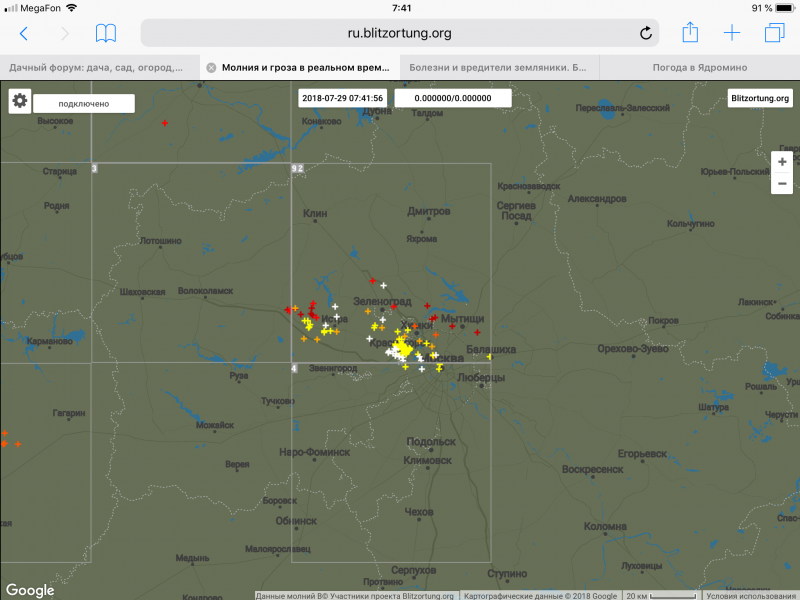The width and height of the screenshot is (800, 600).
Task: Click the Wi-Fi icon in status bar
Action: point(72,8)
